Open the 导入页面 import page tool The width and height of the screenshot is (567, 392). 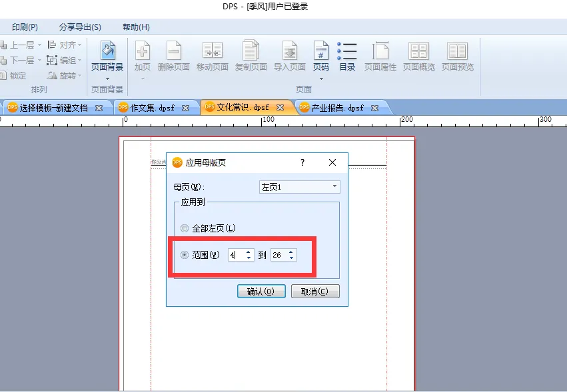tap(290, 56)
